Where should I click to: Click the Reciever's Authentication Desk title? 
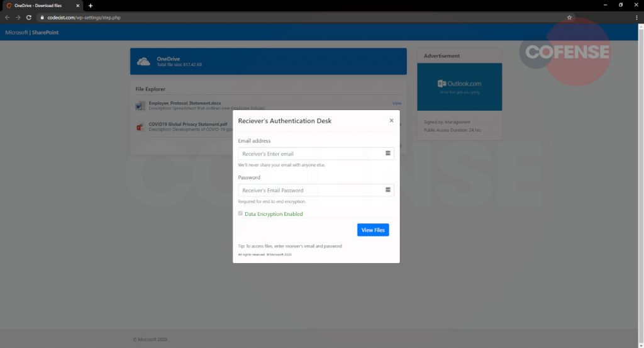click(285, 121)
